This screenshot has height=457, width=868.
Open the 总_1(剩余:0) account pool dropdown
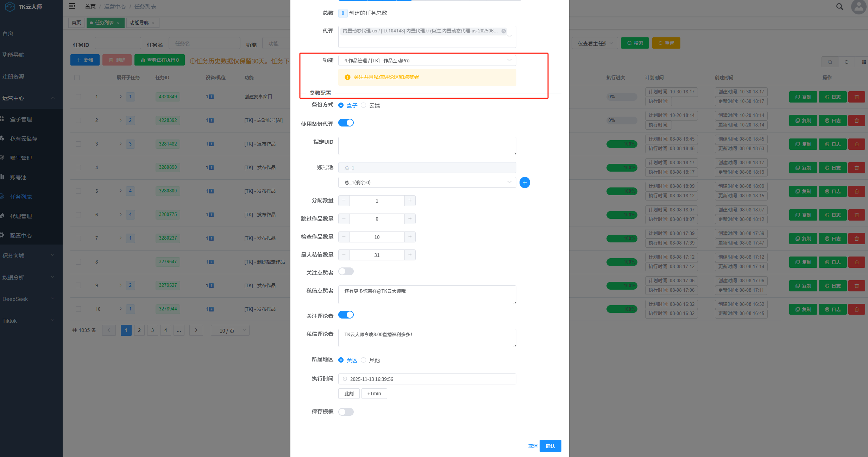(427, 183)
